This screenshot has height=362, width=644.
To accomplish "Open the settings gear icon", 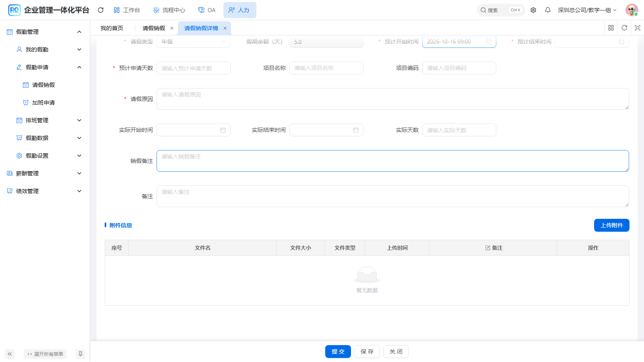I will pyautogui.click(x=533, y=10).
